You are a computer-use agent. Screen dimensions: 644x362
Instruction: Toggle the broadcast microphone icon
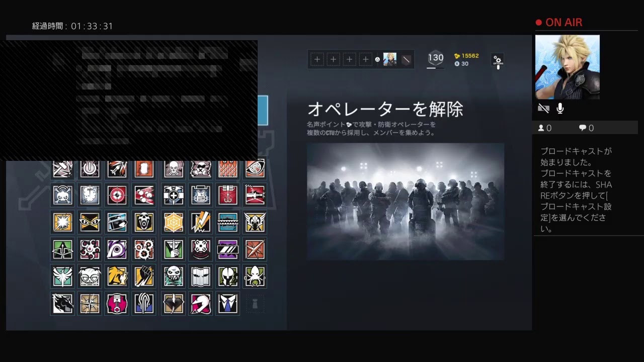pos(560,108)
